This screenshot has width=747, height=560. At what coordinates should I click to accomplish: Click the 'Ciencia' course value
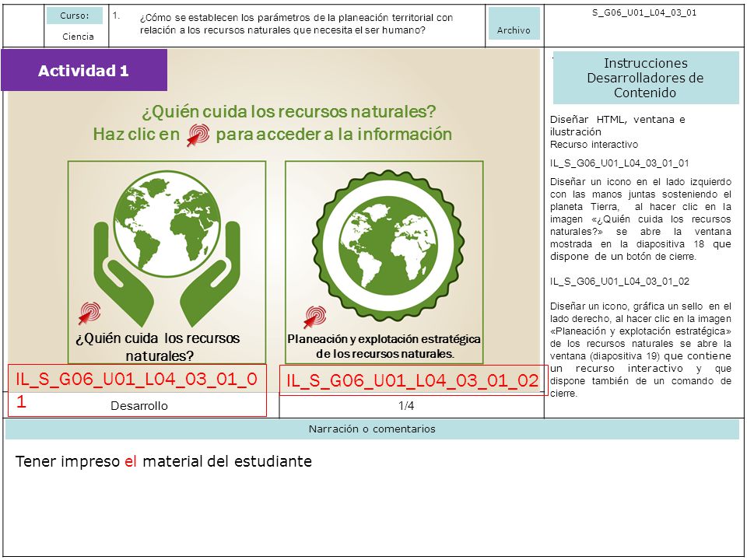coord(78,37)
